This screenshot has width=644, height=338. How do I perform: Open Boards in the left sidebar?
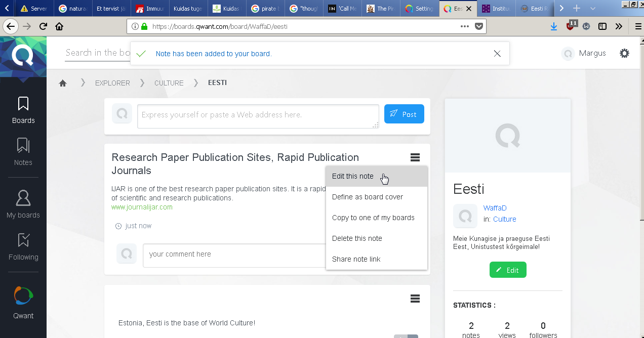click(x=23, y=110)
